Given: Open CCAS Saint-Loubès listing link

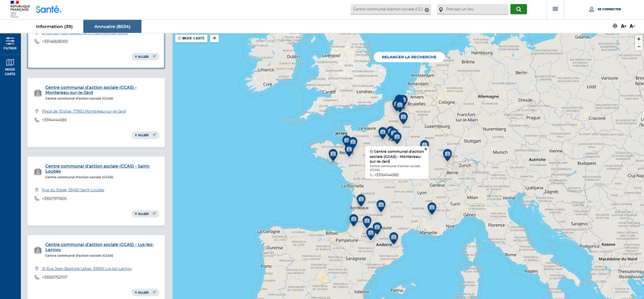Looking at the screenshot, I should [x=98, y=168].
